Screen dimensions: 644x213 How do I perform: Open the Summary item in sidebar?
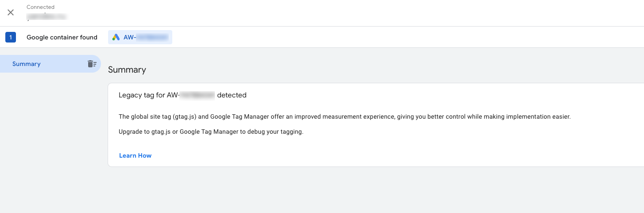point(50,64)
